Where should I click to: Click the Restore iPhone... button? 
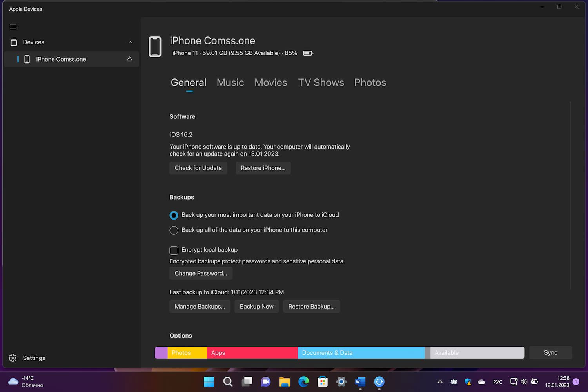(263, 168)
